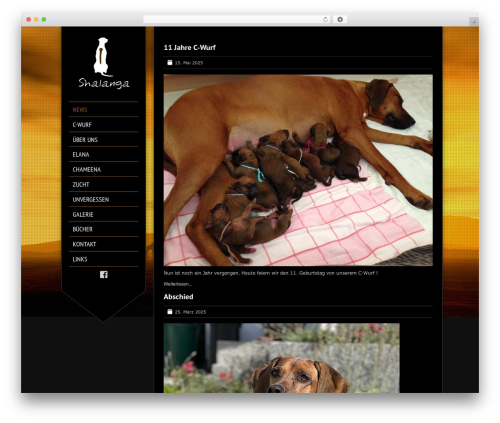Click the Shalanga dog logo
500x423 pixels.
103,63
